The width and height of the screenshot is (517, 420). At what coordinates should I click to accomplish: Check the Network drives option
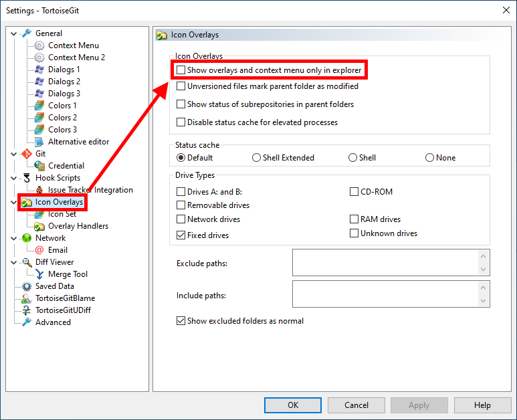181,219
